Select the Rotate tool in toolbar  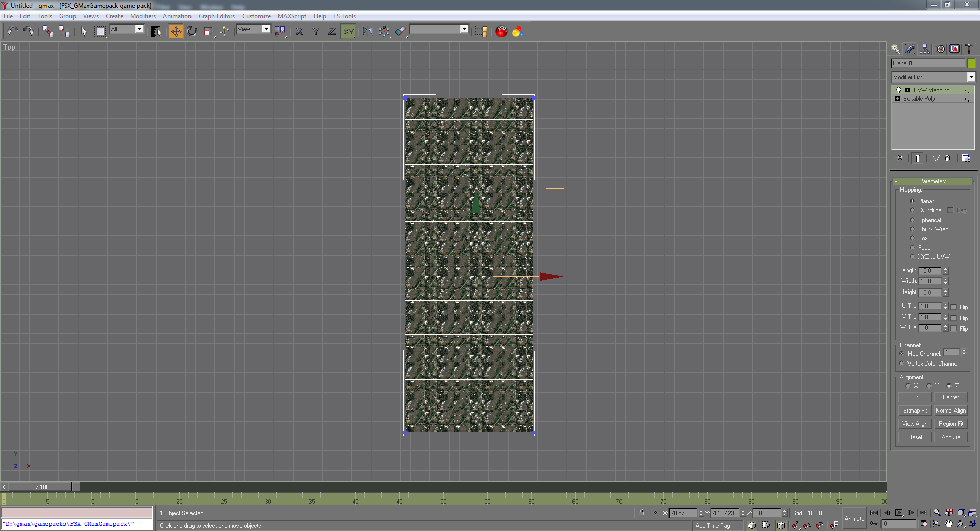(x=192, y=32)
